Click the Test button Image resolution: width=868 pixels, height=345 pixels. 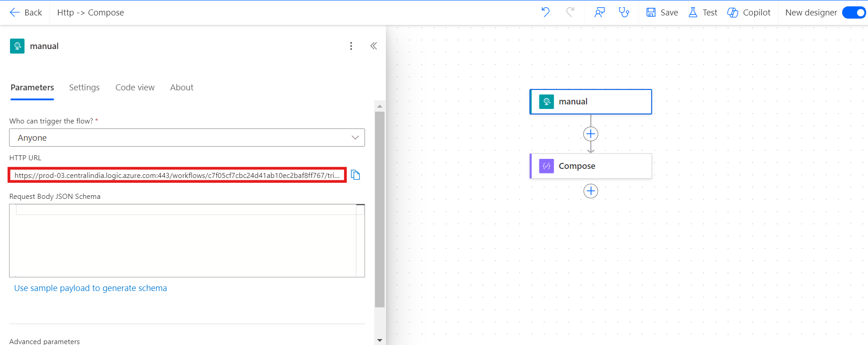[x=703, y=13]
